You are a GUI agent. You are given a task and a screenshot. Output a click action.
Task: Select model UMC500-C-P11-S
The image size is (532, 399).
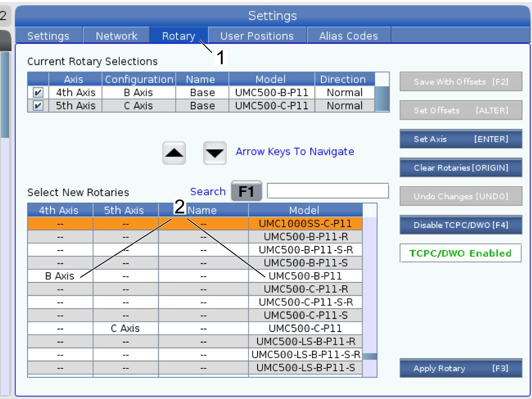[305, 315]
